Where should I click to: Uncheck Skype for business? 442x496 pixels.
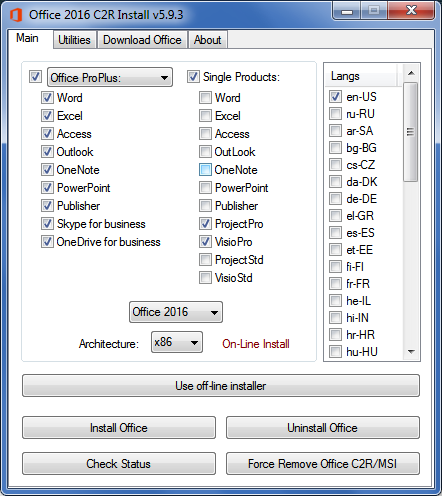(x=47, y=224)
